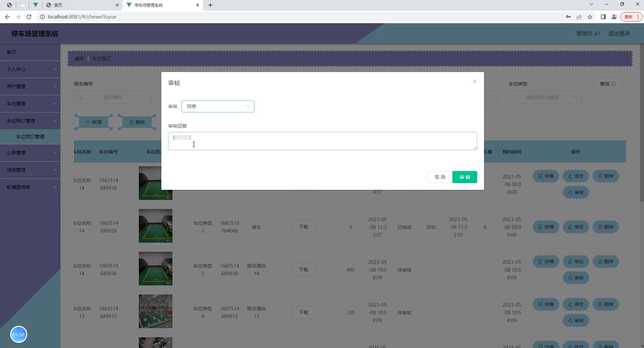Open the 请选择车位类型 dropdown

pyautogui.click(x=545, y=97)
